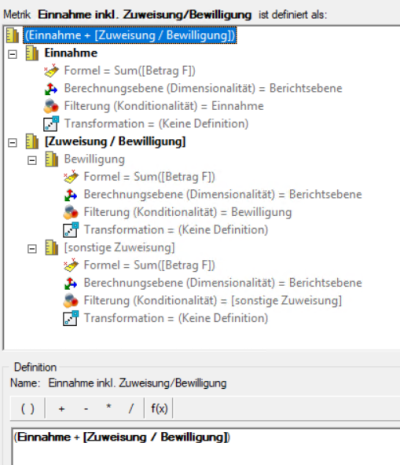Click the Bewilligung metric ruler icon
Image resolution: width=400 pixels, height=465 pixels.
click(52, 159)
